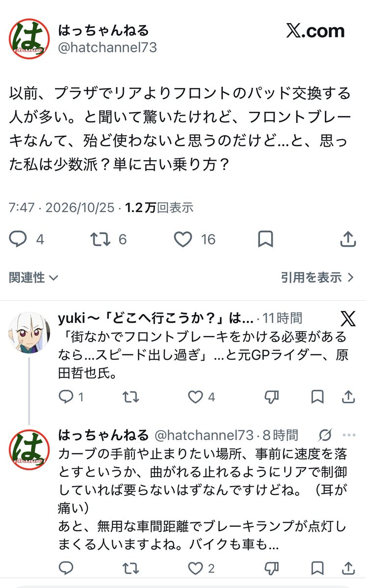Click the Grok icon on はっちゃんねる's reply

click(x=325, y=435)
